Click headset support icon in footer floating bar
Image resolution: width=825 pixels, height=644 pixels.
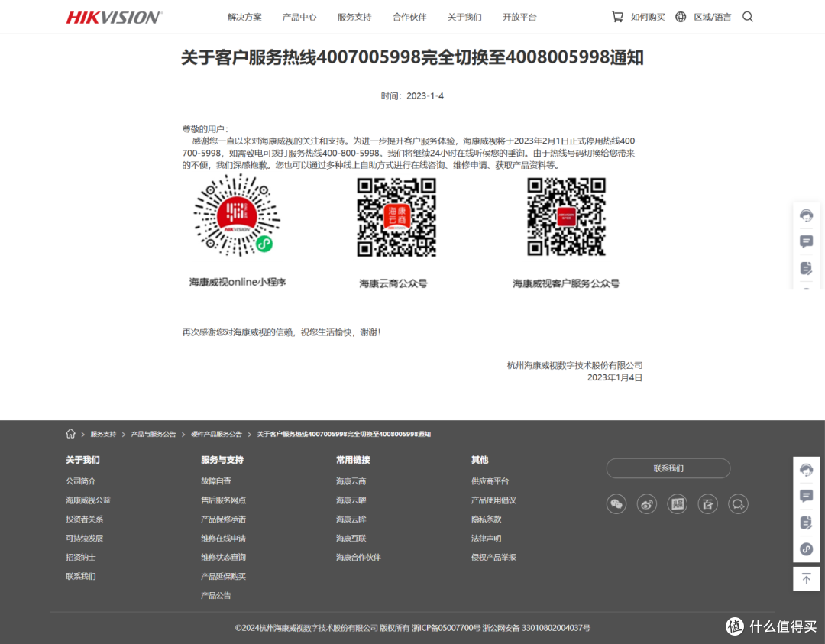coord(806,470)
